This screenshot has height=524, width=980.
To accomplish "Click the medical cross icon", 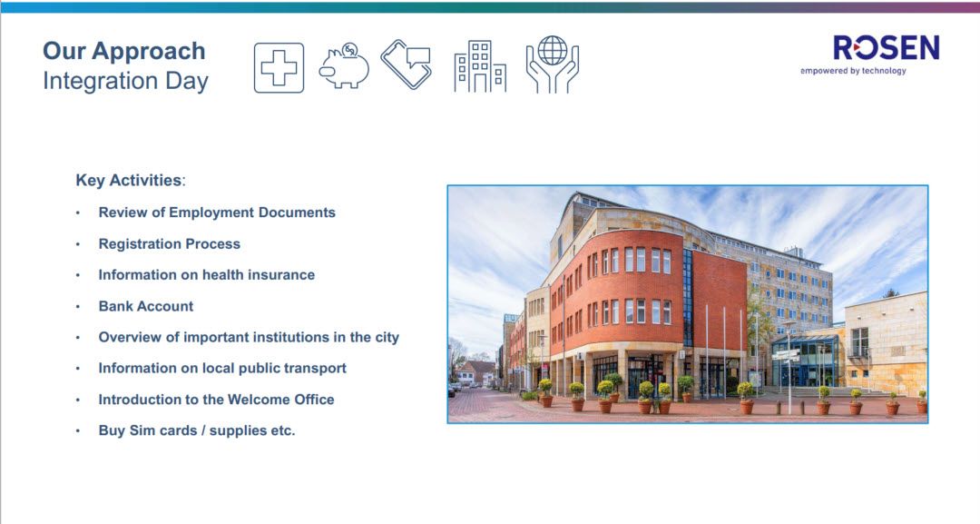I will click(x=279, y=67).
